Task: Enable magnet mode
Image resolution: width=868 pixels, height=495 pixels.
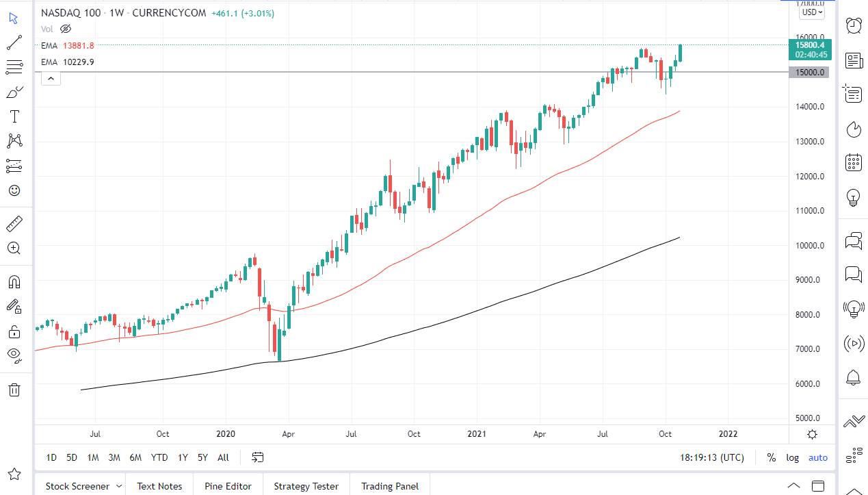Action: coord(14,281)
